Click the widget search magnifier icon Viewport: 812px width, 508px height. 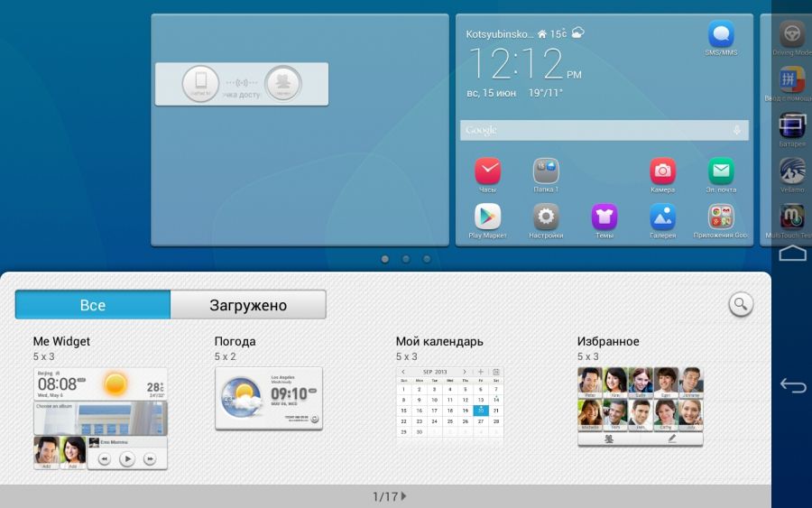tap(741, 305)
